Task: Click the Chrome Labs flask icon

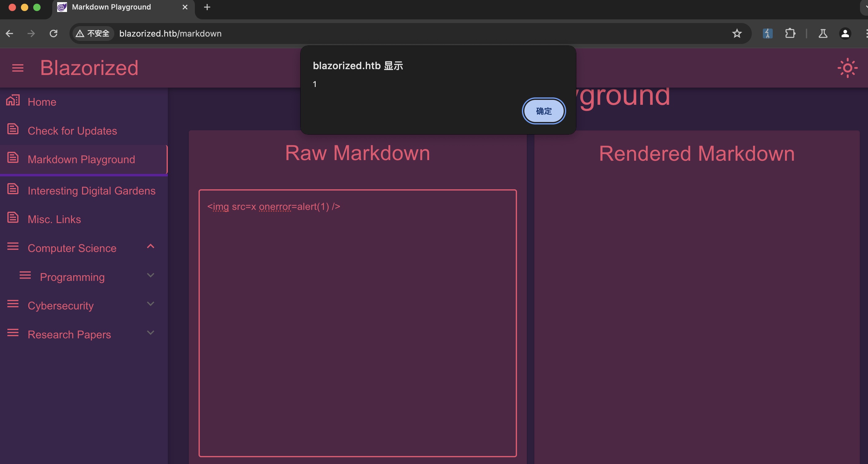Action: tap(823, 33)
